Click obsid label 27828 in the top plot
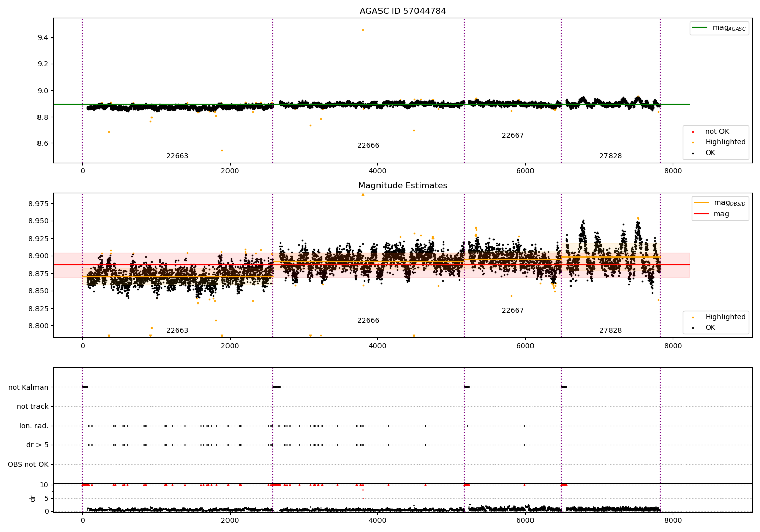This screenshot has height=532, width=760. [x=611, y=156]
